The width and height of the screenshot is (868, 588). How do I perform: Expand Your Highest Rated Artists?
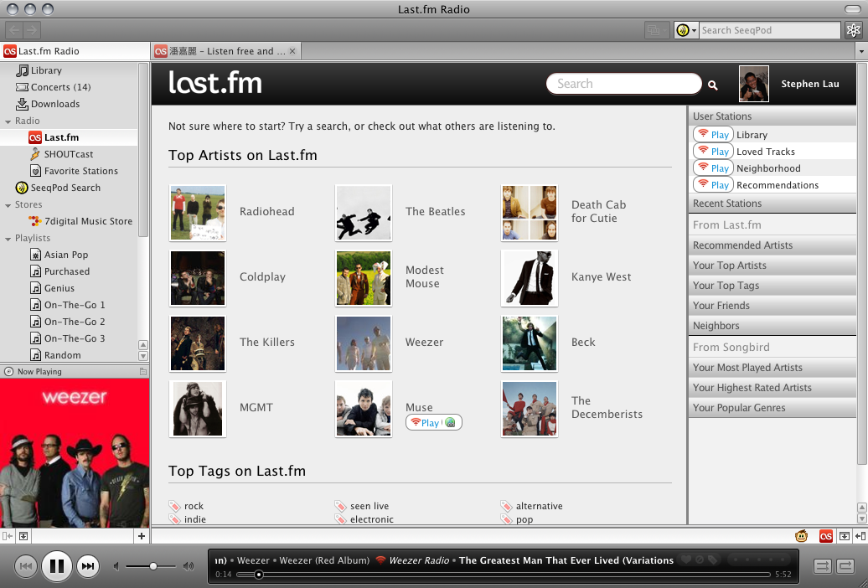point(772,388)
